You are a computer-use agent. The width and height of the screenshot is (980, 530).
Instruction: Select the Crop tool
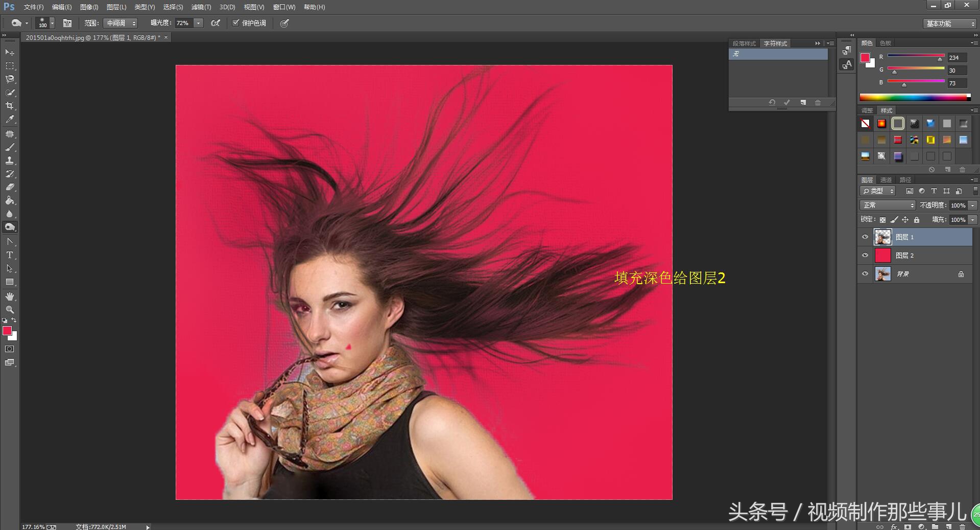(x=10, y=106)
